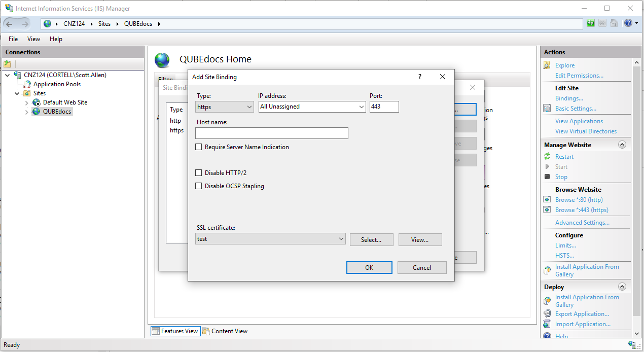Click the Browse *:80 icon
The height and width of the screenshot is (352, 644).
[547, 200]
